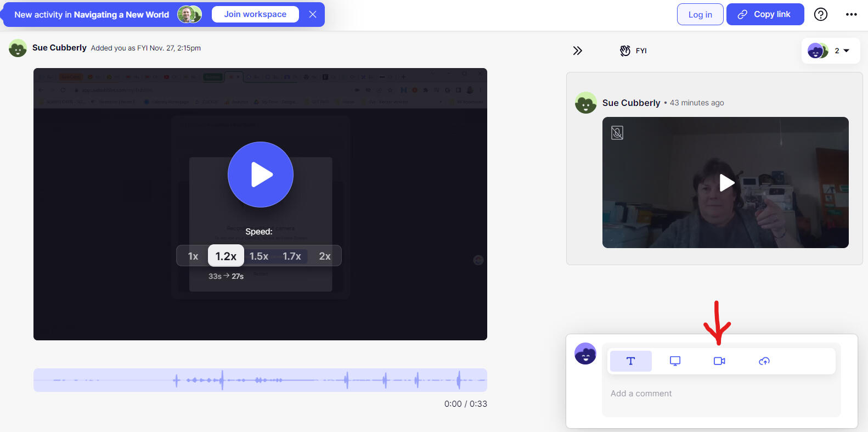Dismiss the new activity banner

click(x=313, y=14)
